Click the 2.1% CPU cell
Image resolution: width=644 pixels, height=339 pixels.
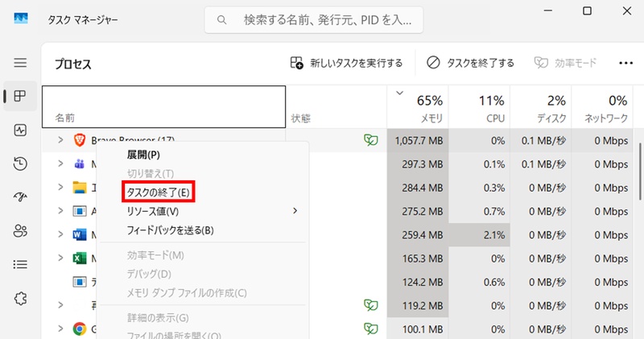[479, 235]
